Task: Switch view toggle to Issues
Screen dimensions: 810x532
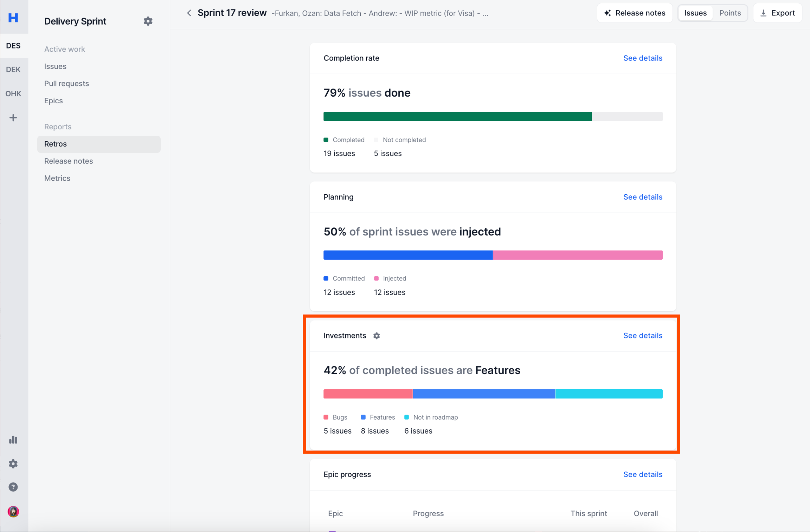Action: [695, 13]
